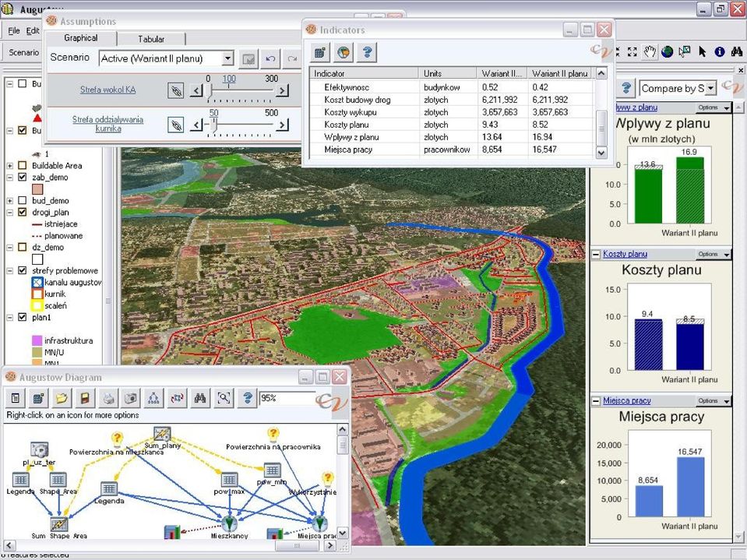Click the zoom percentage field showing 95%
Screen dimensions: 747x560
tap(286, 398)
